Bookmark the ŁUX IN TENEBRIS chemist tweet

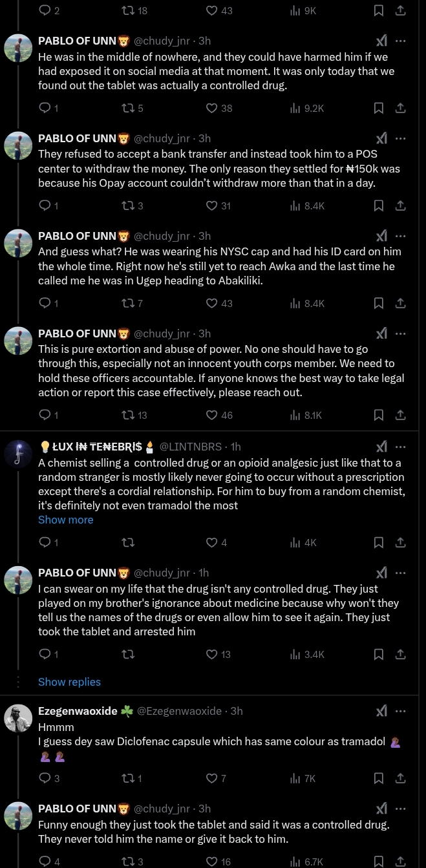click(379, 542)
